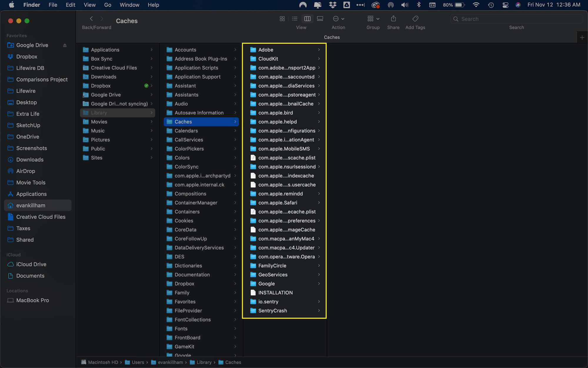
Task: Click the View menu in menu bar
Action: tap(89, 5)
